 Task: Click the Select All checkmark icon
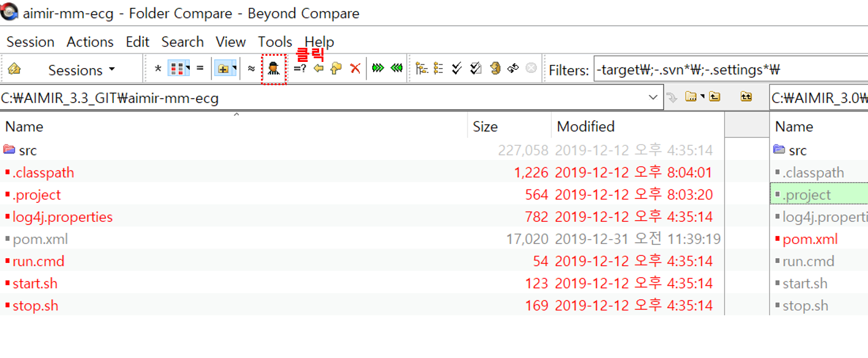(456, 69)
